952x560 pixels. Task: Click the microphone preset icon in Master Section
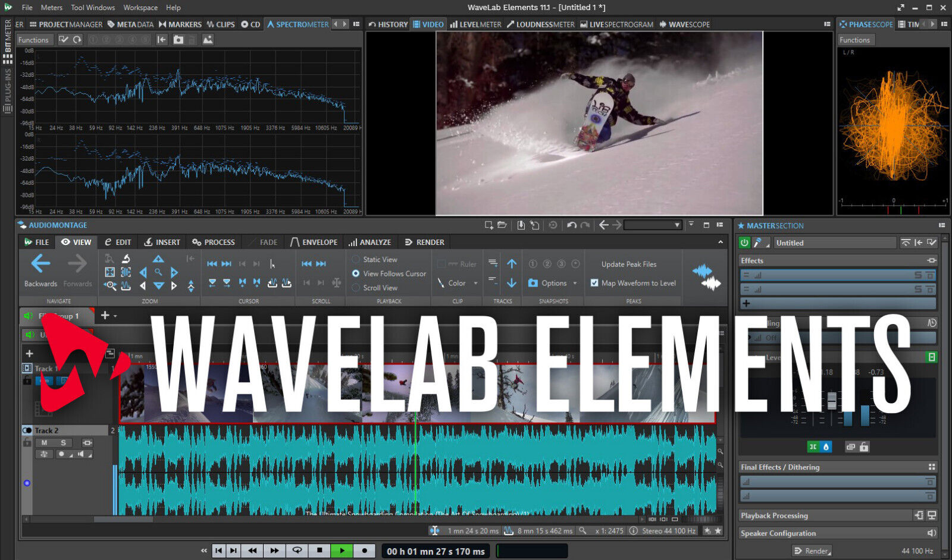pyautogui.click(x=757, y=243)
